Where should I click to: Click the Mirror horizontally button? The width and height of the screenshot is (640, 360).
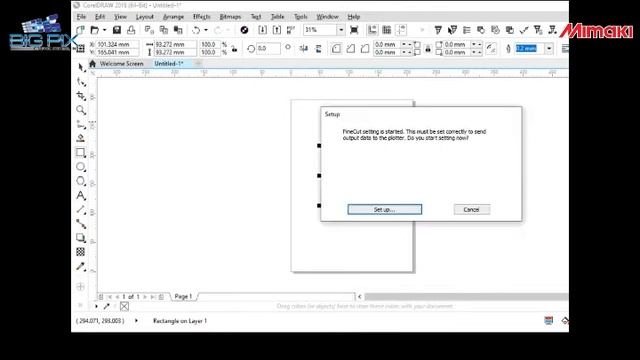pyautogui.click(x=304, y=49)
